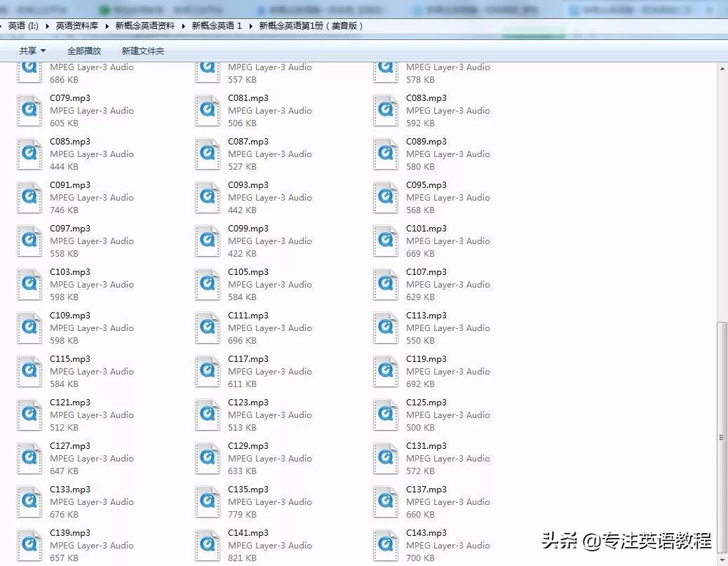Click the 422 KB size text
Screen dimensions: 728x566
pyautogui.click(x=242, y=253)
